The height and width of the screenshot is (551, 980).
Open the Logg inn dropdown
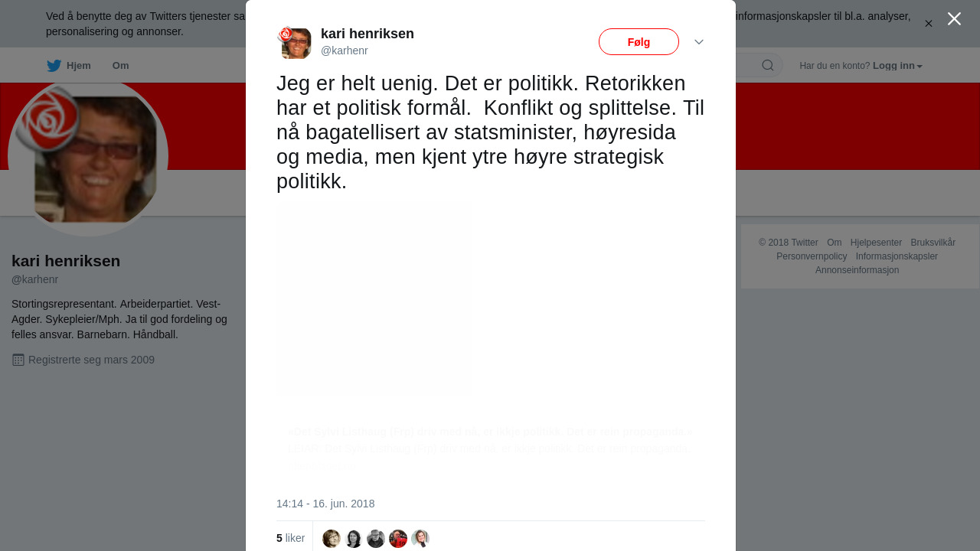pyautogui.click(x=897, y=66)
